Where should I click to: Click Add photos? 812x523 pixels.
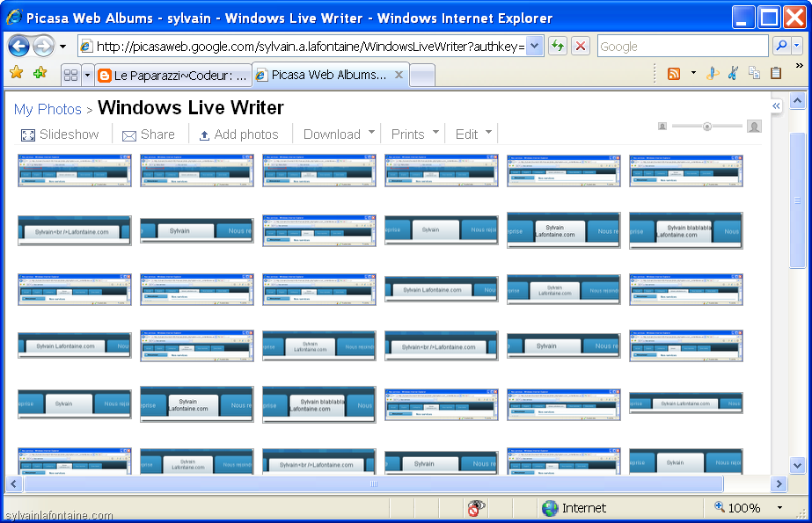point(239,134)
